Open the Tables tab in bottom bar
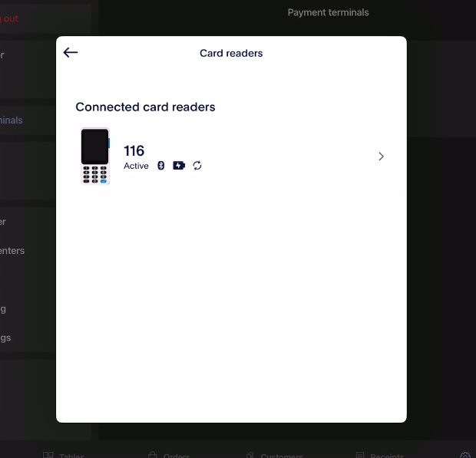This screenshot has width=476, height=458. pyautogui.click(x=64, y=455)
